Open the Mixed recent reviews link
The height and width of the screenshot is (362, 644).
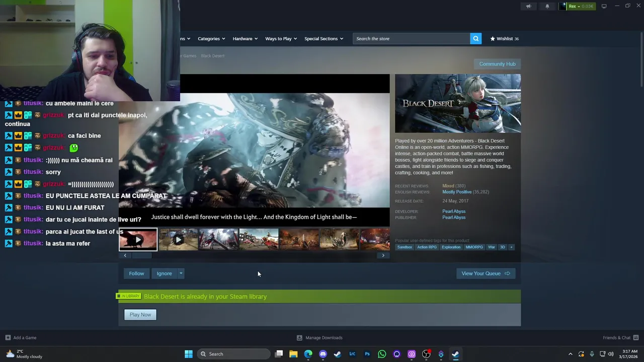pos(448,186)
